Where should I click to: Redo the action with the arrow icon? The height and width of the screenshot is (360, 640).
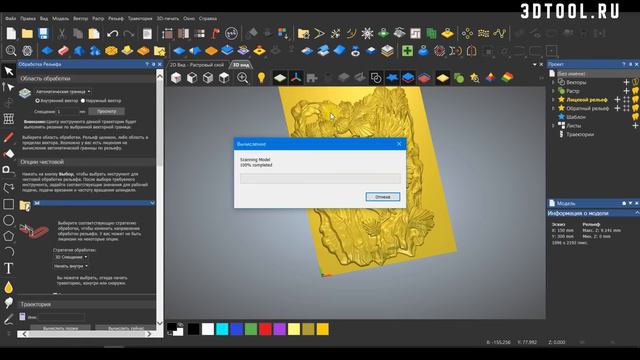coord(129,33)
